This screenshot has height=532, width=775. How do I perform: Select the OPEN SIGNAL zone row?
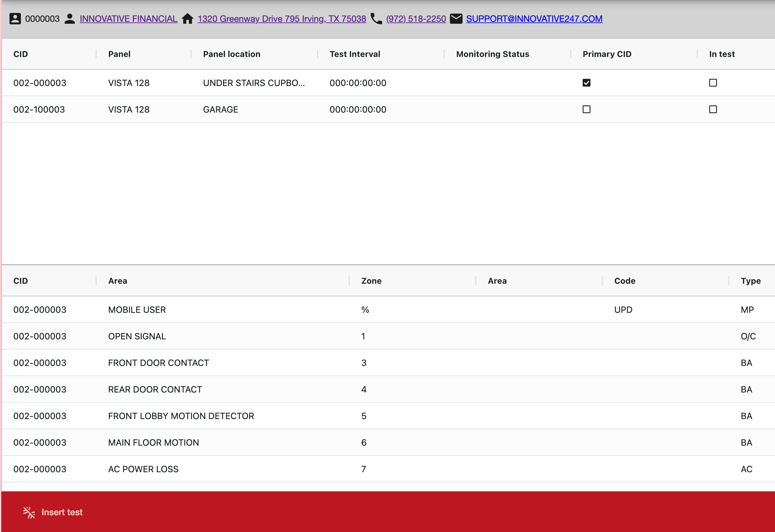pyautogui.click(x=388, y=336)
